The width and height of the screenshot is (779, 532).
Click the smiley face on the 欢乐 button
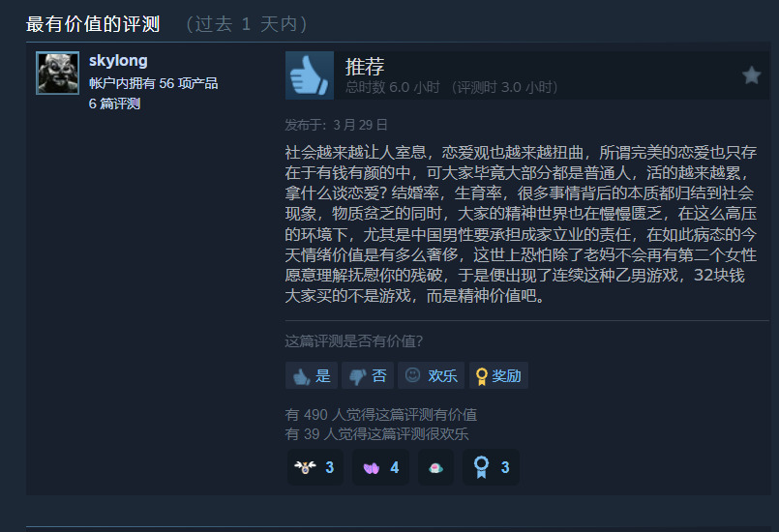coord(412,375)
